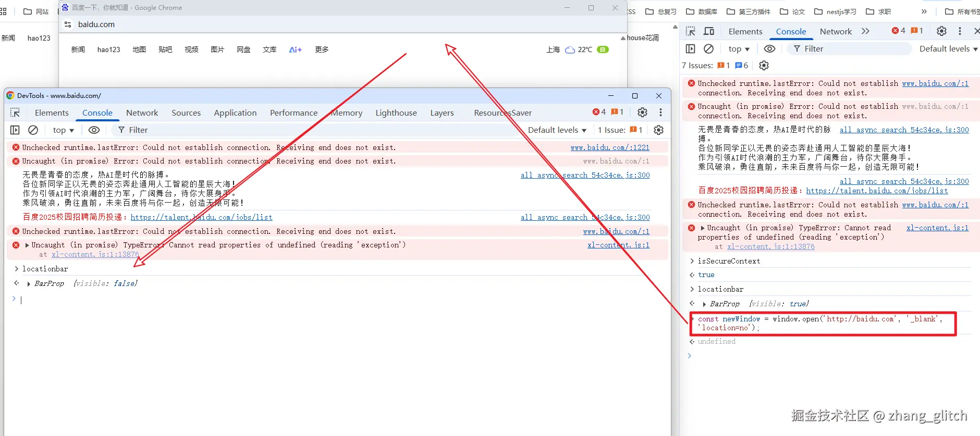
Task: Open Network tab in right panel
Action: tap(836, 31)
